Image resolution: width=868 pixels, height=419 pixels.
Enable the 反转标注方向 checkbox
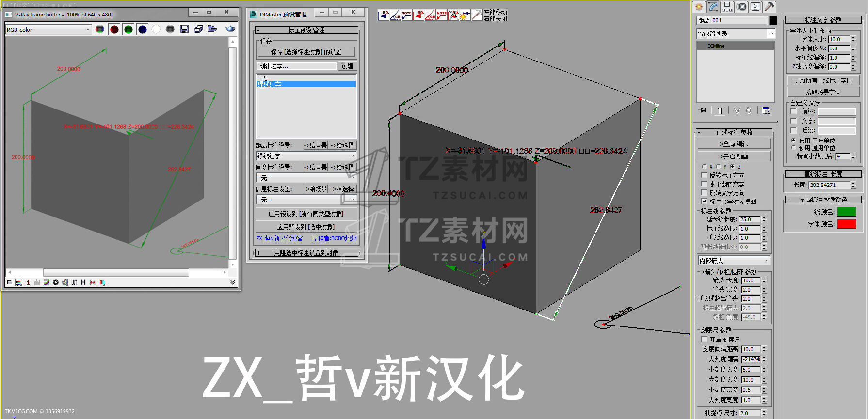pyautogui.click(x=704, y=175)
